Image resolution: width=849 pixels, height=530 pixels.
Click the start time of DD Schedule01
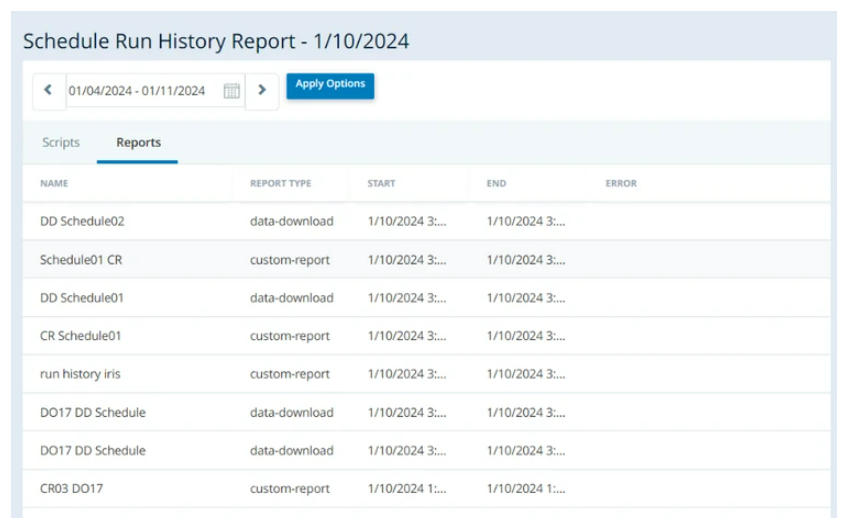[407, 298]
